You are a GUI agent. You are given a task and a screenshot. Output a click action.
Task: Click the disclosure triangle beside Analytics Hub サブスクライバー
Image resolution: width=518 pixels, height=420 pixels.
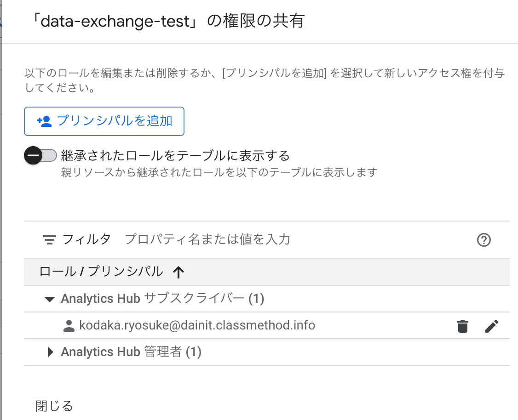pyautogui.click(x=50, y=299)
